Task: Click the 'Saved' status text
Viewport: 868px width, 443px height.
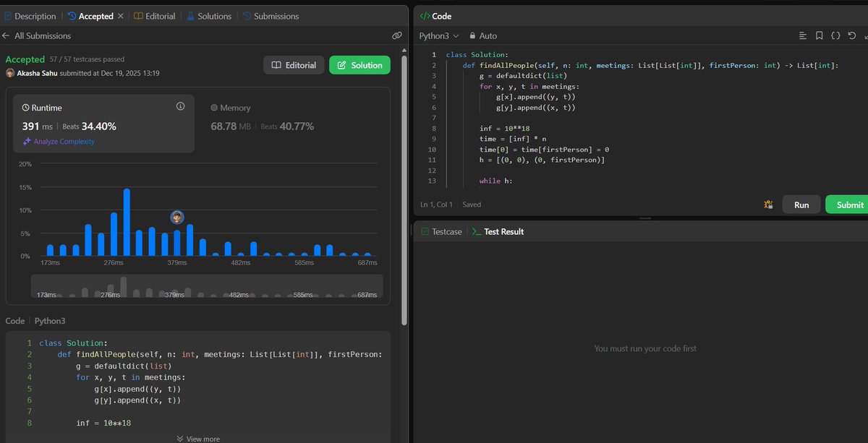Action: click(472, 205)
